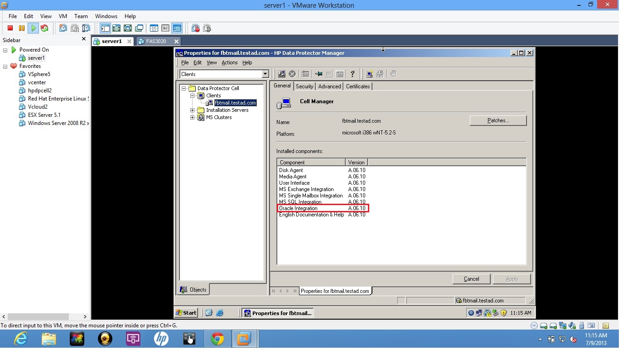This screenshot has width=637, height=364.
Task: Open Data Protector help with question mark icon
Action: coord(352,74)
